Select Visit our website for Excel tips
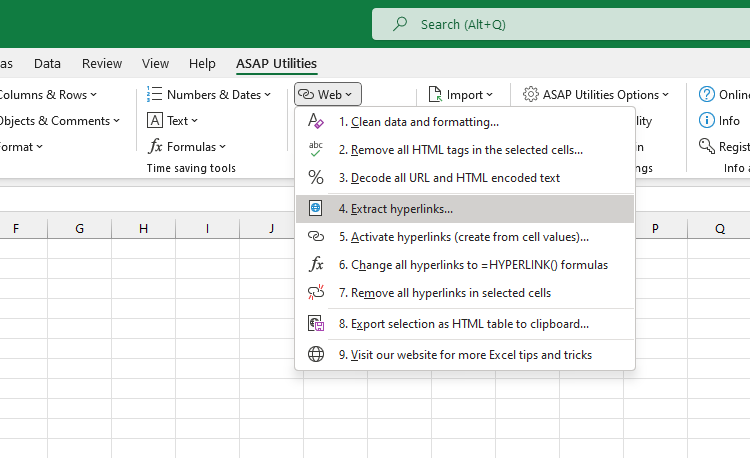 pyautogui.click(x=465, y=355)
